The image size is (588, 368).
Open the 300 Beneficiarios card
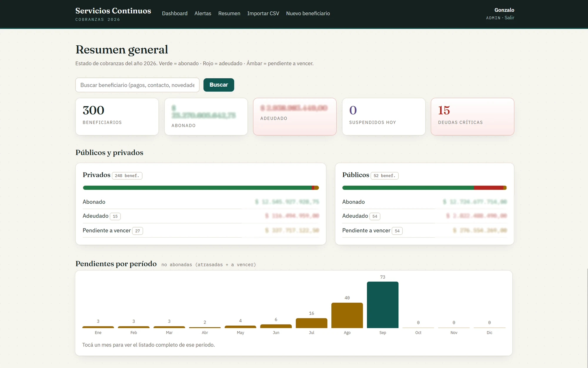(x=117, y=117)
